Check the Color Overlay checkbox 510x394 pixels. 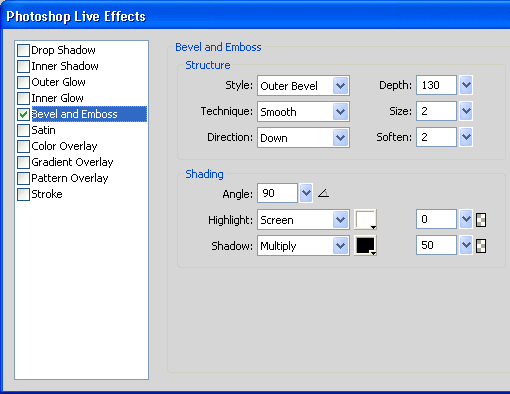23,146
